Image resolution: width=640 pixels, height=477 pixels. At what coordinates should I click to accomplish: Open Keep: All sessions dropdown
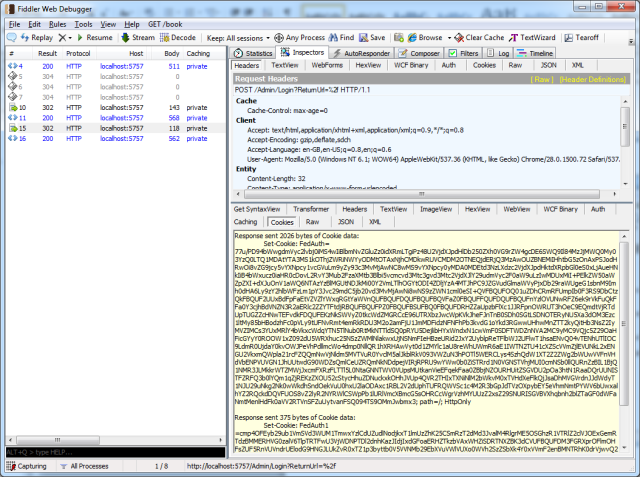click(238, 38)
